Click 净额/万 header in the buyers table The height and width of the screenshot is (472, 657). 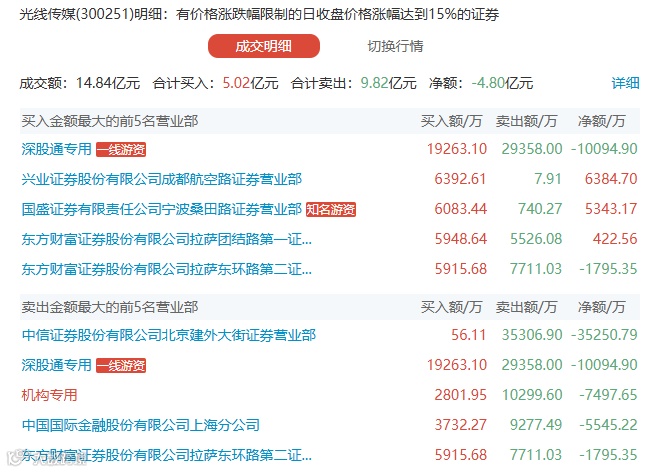pos(601,121)
